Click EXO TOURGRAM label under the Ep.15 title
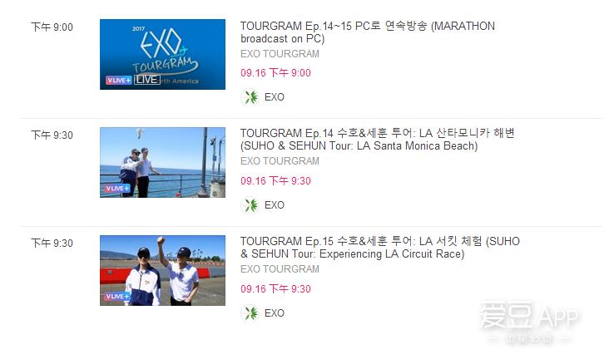 point(280,269)
